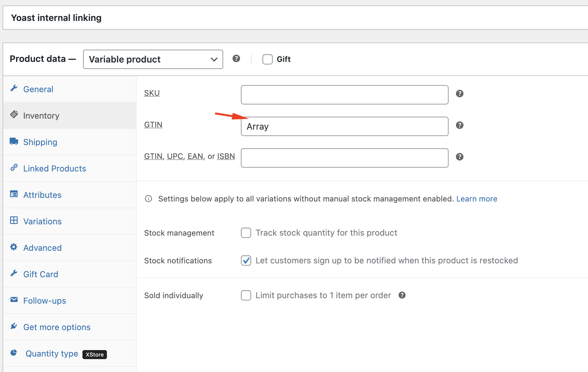The width and height of the screenshot is (588, 372).
Task: Open the General tab
Action: click(70, 89)
